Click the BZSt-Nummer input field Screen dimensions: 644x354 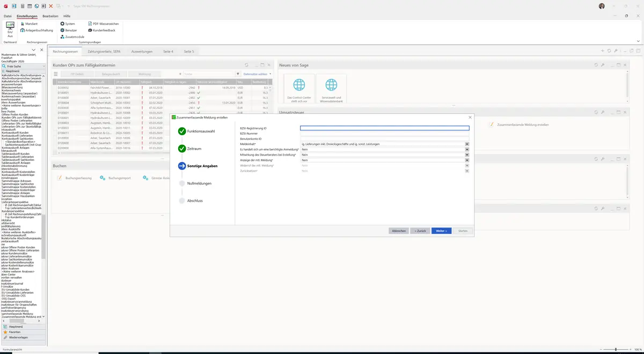pos(384,134)
